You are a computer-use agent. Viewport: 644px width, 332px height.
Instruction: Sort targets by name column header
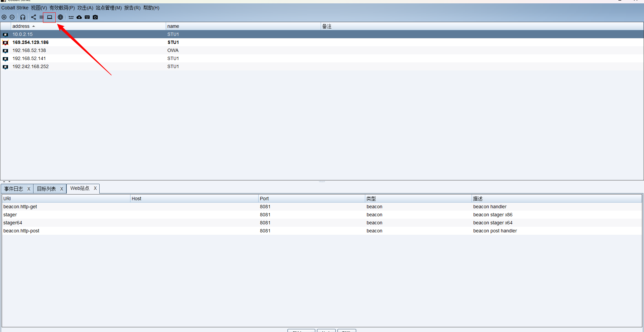coord(243,26)
